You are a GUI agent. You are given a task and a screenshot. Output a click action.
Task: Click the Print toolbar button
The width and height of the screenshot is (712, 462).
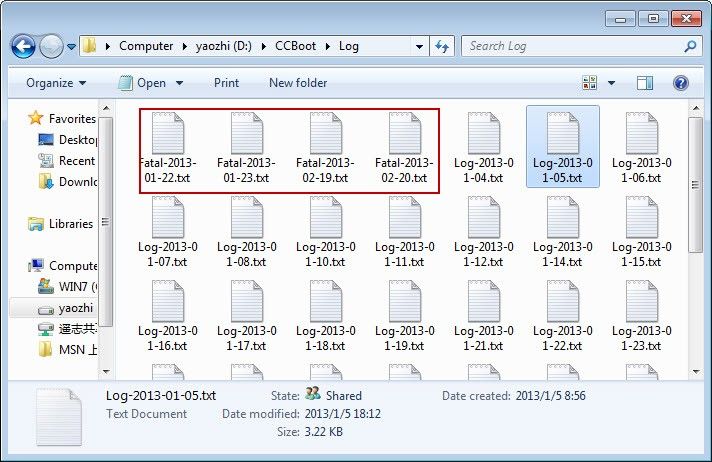pyautogui.click(x=226, y=83)
